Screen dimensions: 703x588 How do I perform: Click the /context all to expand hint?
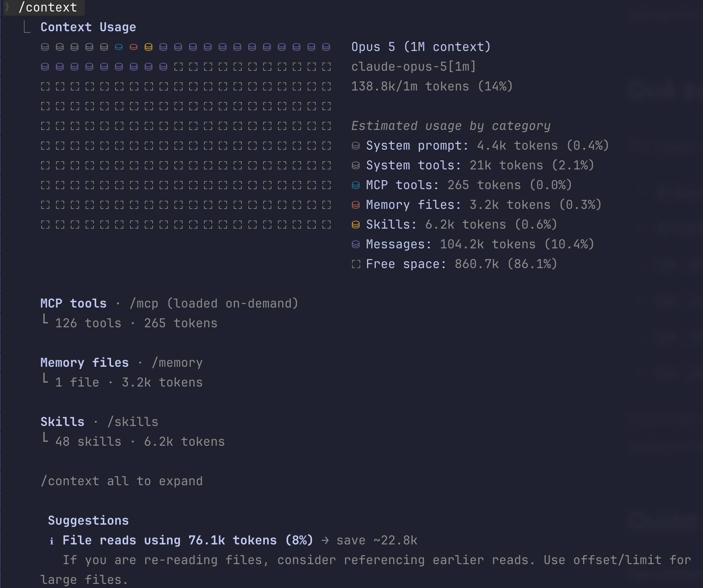coord(122,481)
